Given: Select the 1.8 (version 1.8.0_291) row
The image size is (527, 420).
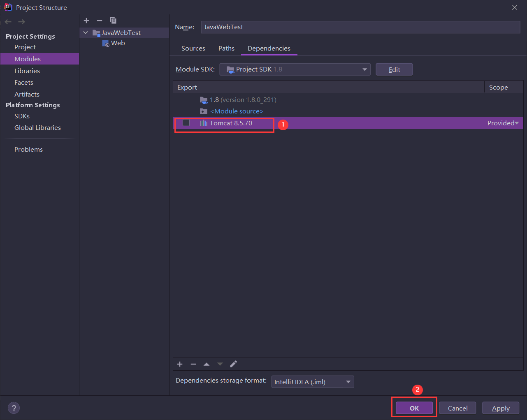Looking at the screenshot, I should [348, 100].
